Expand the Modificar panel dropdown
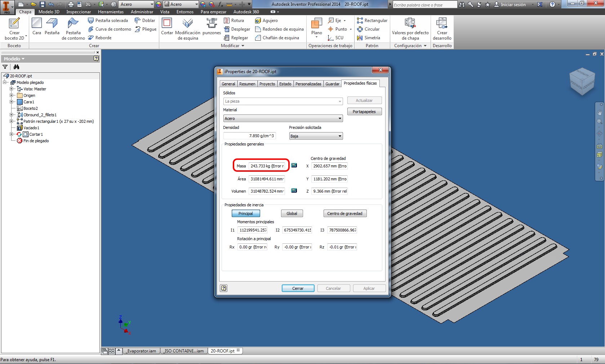605x364 pixels. click(x=232, y=46)
